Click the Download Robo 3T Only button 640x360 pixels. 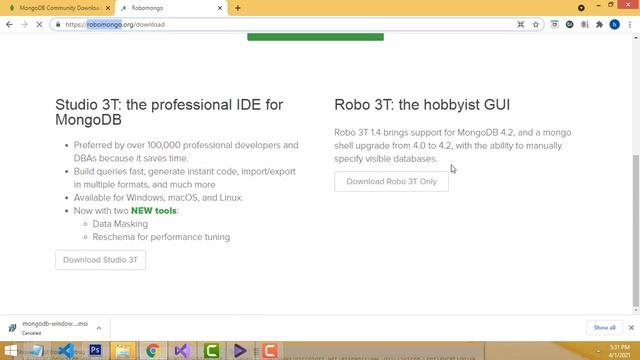click(x=391, y=182)
